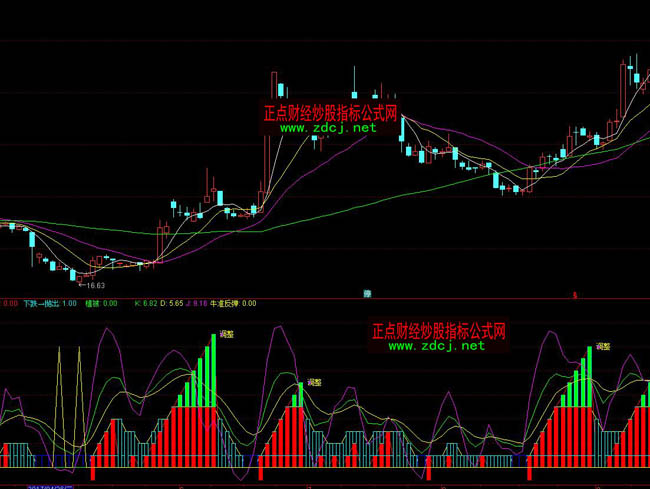Click the 植城 0.00 indicator label
This screenshot has width=650, height=489.
(x=102, y=303)
